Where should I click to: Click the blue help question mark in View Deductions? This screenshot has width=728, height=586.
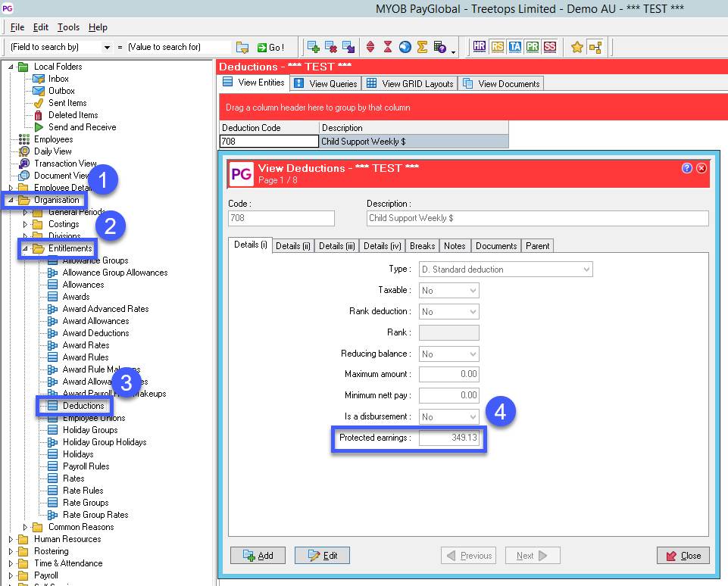tap(686, 168)
